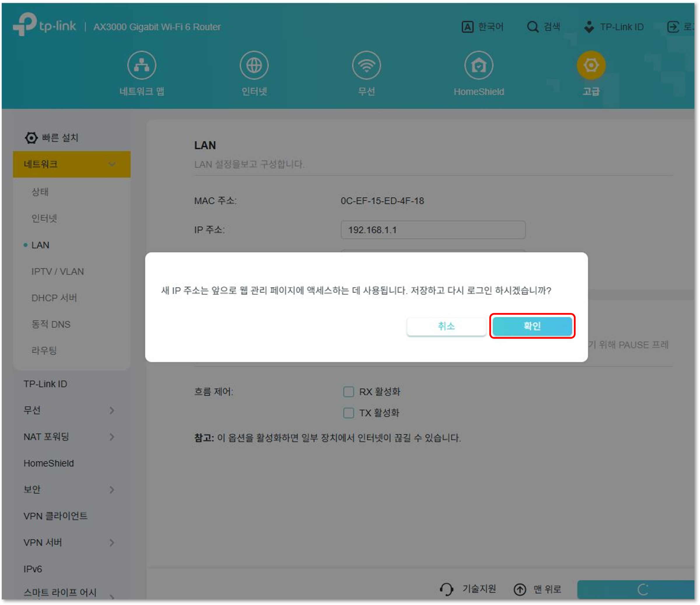Open the 검색 search magnifier icon

(533, 26)
